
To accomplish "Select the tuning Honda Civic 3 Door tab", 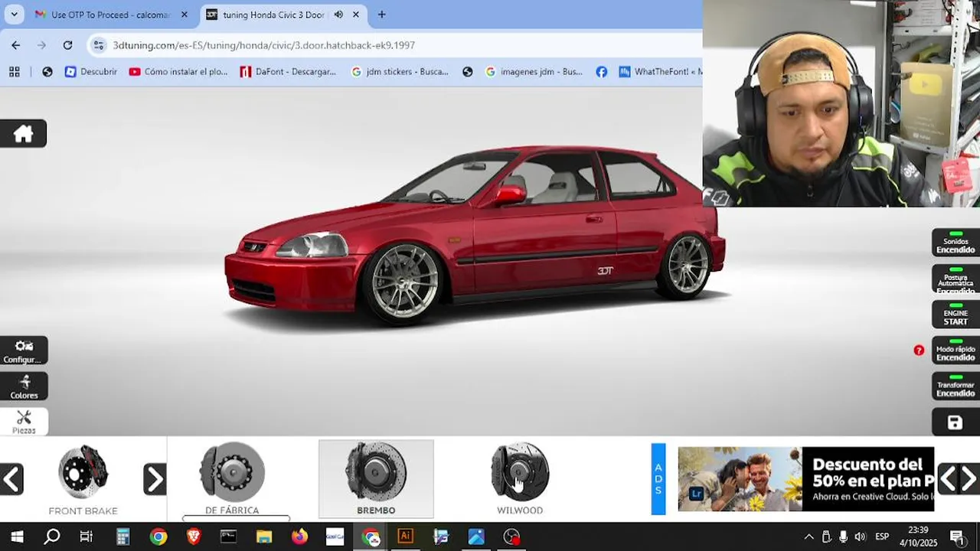I will coord(273,15).
